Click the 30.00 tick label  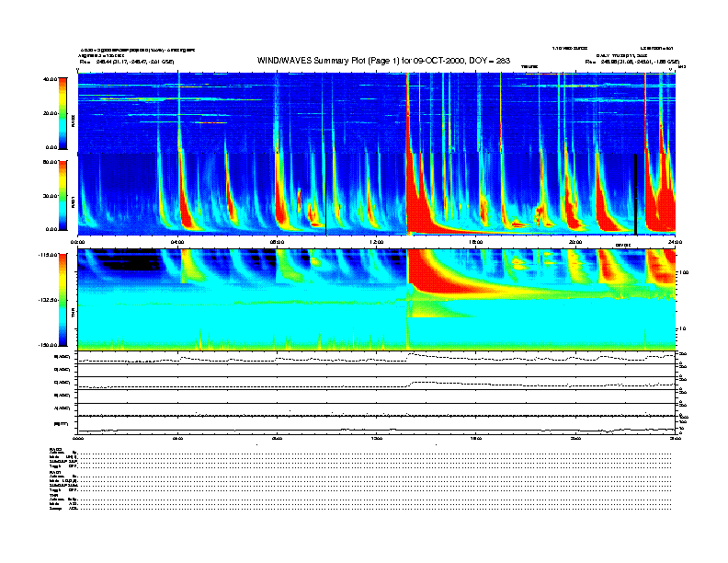(51, 196)
